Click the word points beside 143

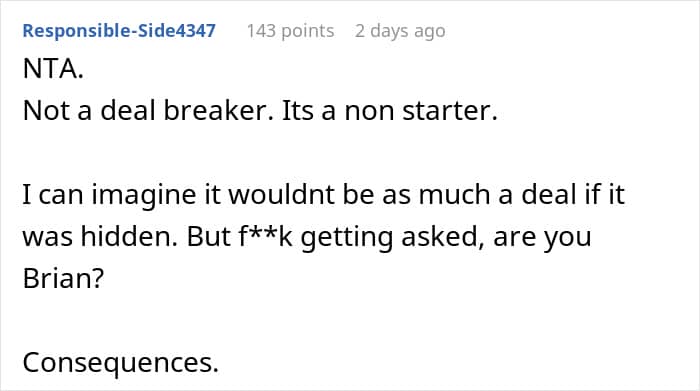(x=308, y=31)
